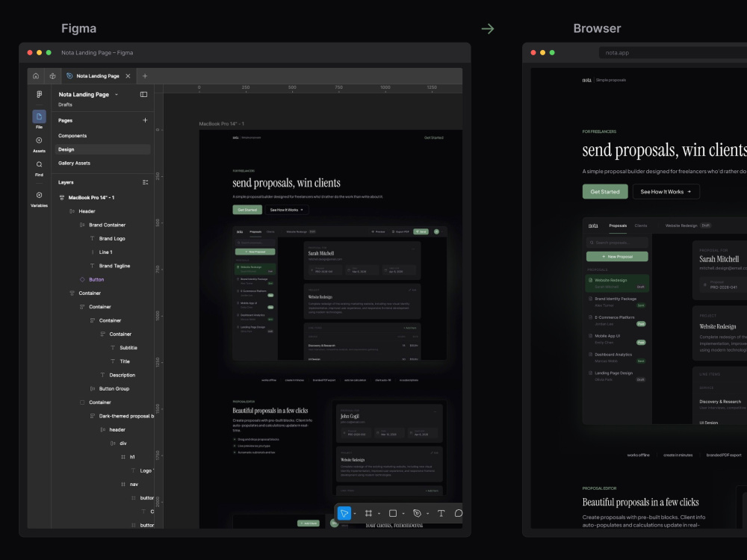The image size is (747, 560).
Task: Click the nota.app address bar in Browser
Action: [673, 52]
